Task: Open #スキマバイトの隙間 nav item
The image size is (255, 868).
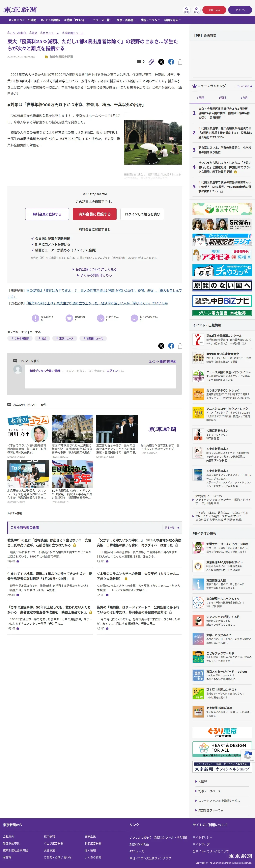Action: [22, 20]
